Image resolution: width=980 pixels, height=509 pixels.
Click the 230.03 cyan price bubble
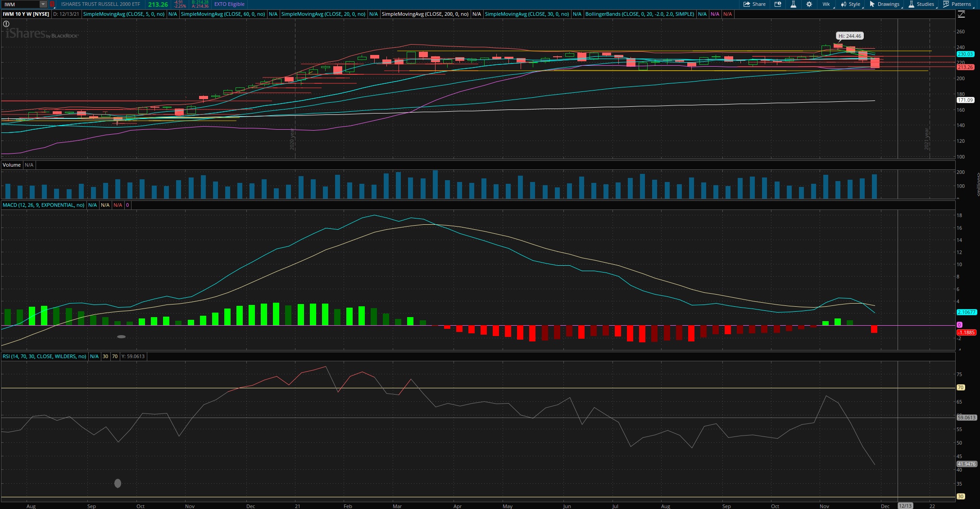coord(965,54)
